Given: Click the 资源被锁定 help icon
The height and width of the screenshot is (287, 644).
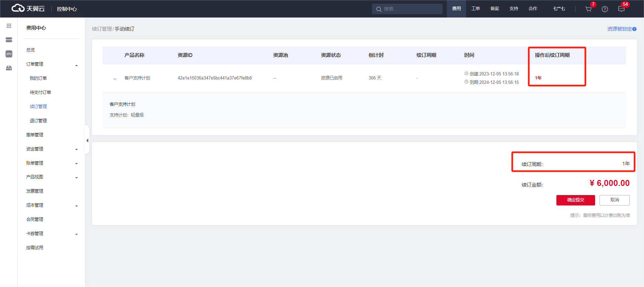Looking at the screenshot, I should point(635,29).
